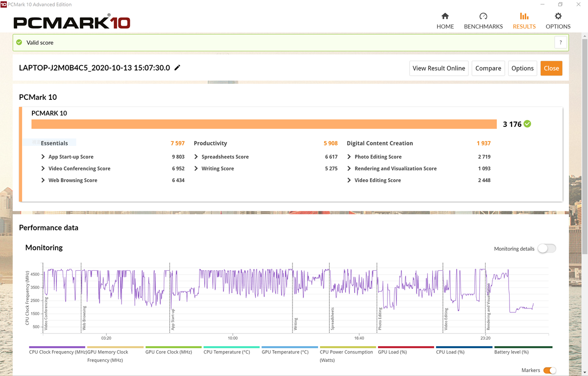Image resolution: width=588 pixels, height=376 pixels.
Task: Click the Video Editing chart marker
Action: coord(446,318)
